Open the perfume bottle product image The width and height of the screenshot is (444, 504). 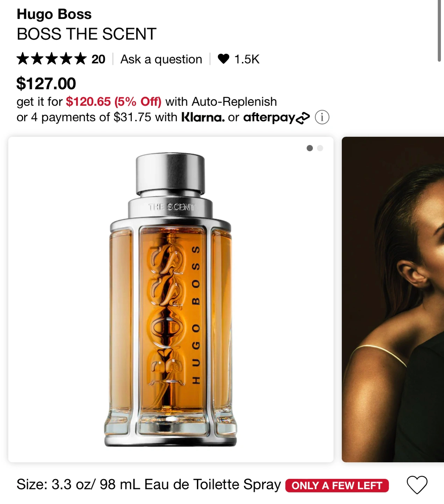(171, 299)
